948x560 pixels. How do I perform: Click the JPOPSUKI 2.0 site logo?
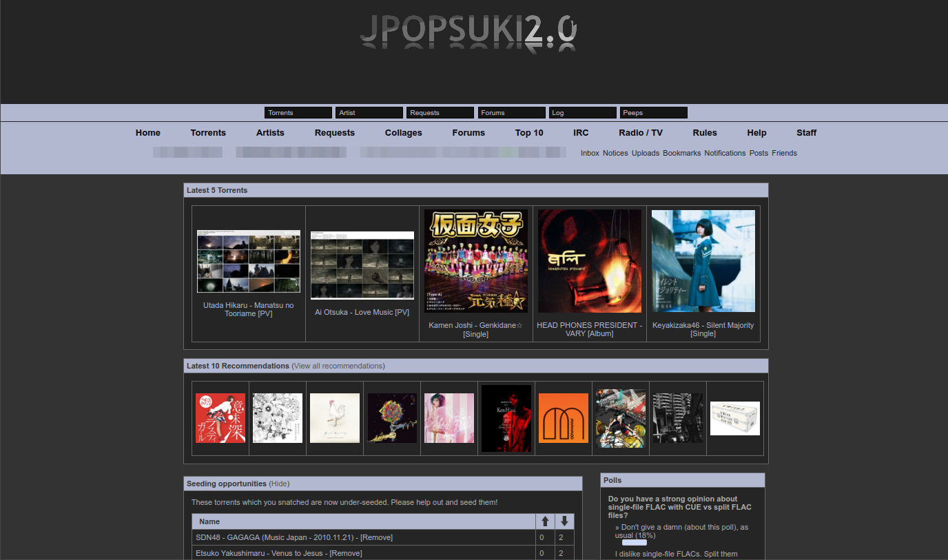pyautogui.click(x=468, y=32)
